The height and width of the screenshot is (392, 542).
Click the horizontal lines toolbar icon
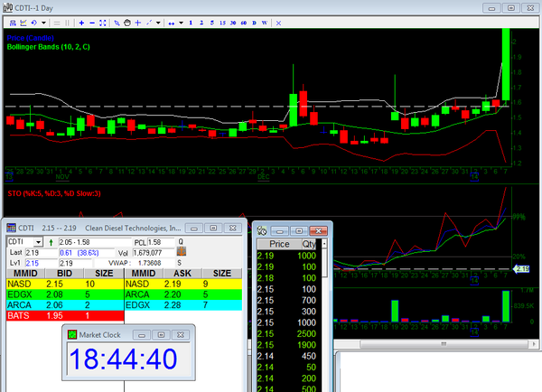click(57, 23)
